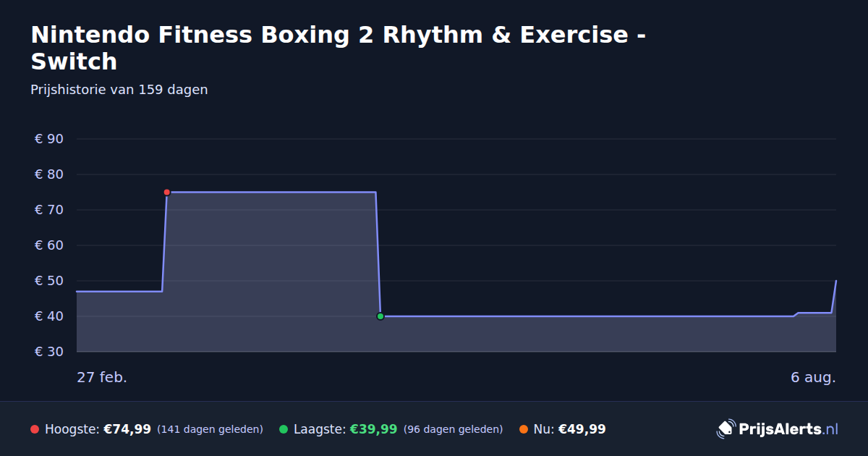
Task: Click the 141 dagen geleden text
Action: pos(210,429)
